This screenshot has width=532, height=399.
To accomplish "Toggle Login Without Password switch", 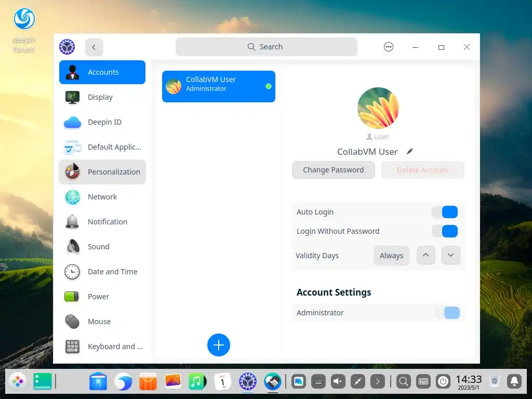I will (x=445, y=231).
